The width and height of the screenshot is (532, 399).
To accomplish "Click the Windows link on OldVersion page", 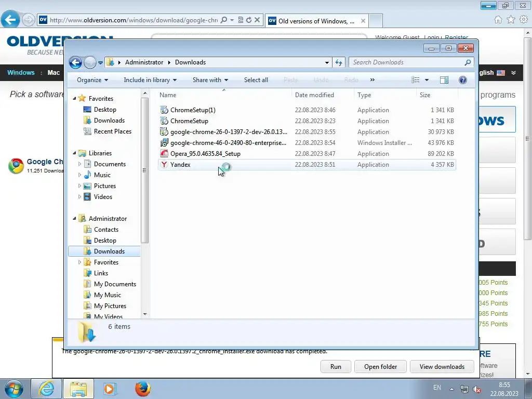I will coord(21,73).
